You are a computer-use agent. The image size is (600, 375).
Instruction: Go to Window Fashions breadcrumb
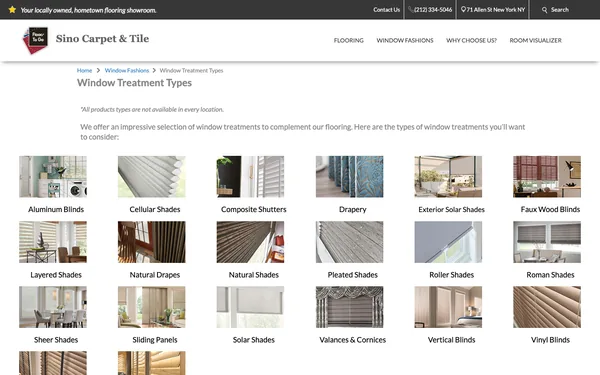[x=127, y=70]
